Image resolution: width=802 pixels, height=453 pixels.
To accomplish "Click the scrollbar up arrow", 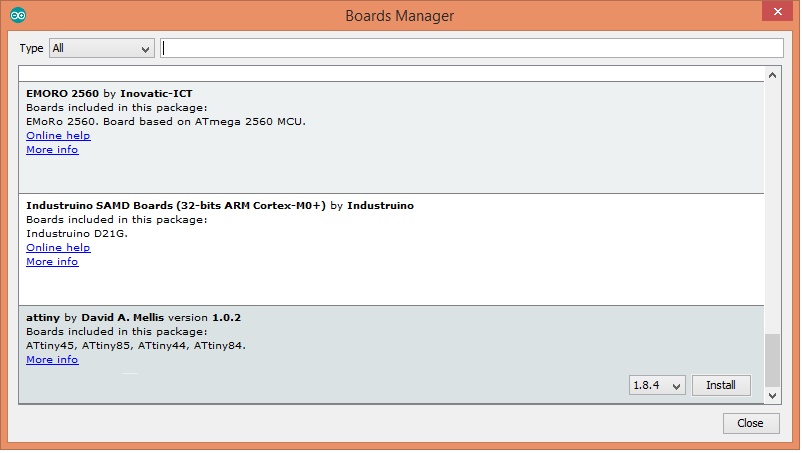I will [x=772, y=75].
